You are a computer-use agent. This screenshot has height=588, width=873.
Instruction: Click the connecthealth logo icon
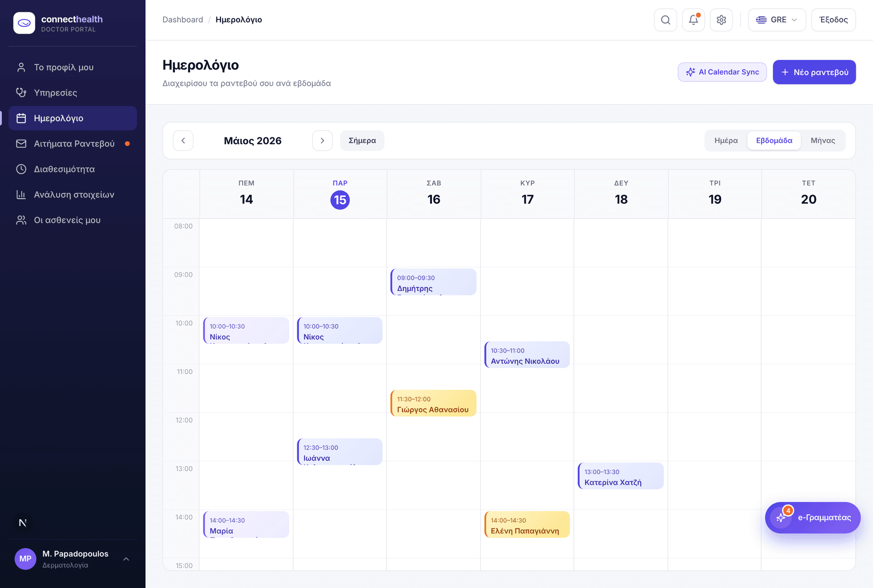point(24,23)
